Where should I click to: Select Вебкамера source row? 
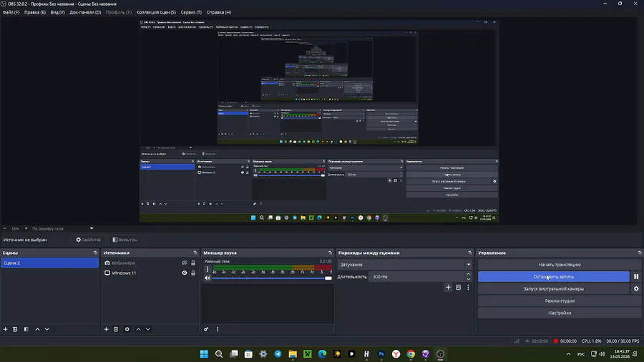click(x=150, y=263)
